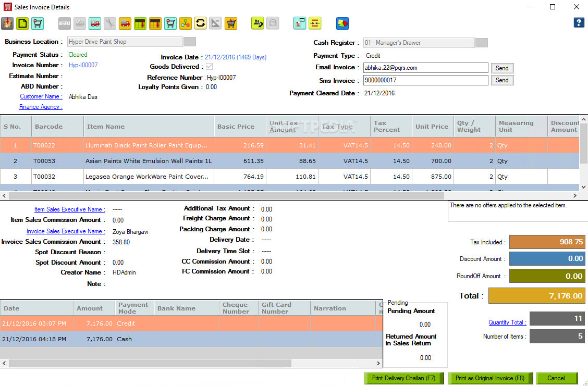Click the first teal cart toolbar icon
This screenshot has height=386, width=588.
point(38,23)
